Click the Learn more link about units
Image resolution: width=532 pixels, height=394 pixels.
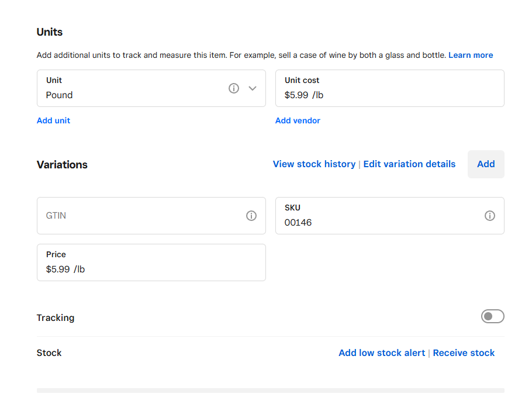(471, 54)
